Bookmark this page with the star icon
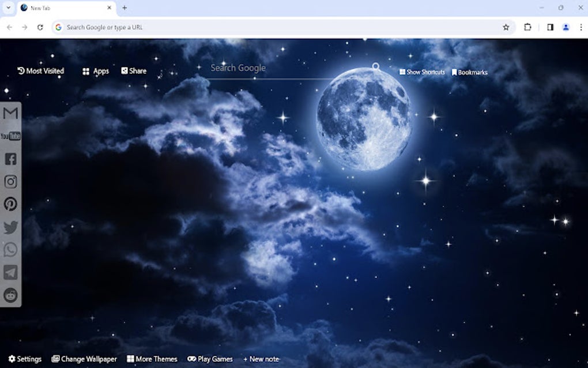 pos(506,27)
